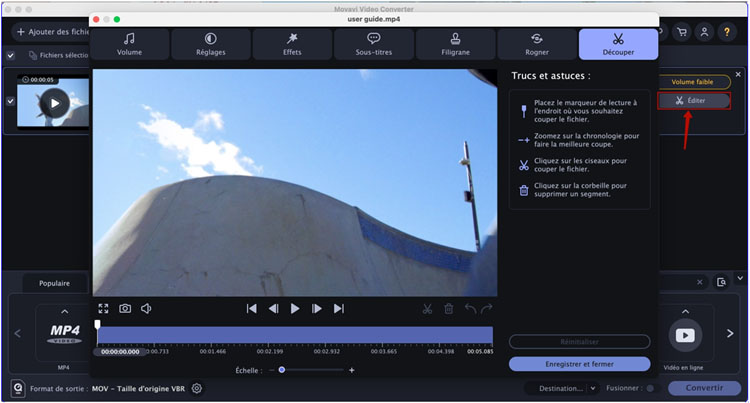Image resolution: width=750 pixels, height=403 pixels.
Task: Step back one frame
Action: [274, 309]
